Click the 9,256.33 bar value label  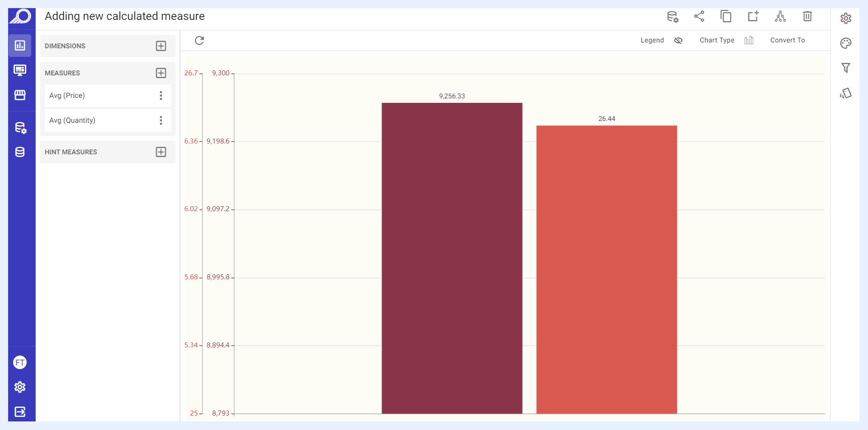pos(452,96)
